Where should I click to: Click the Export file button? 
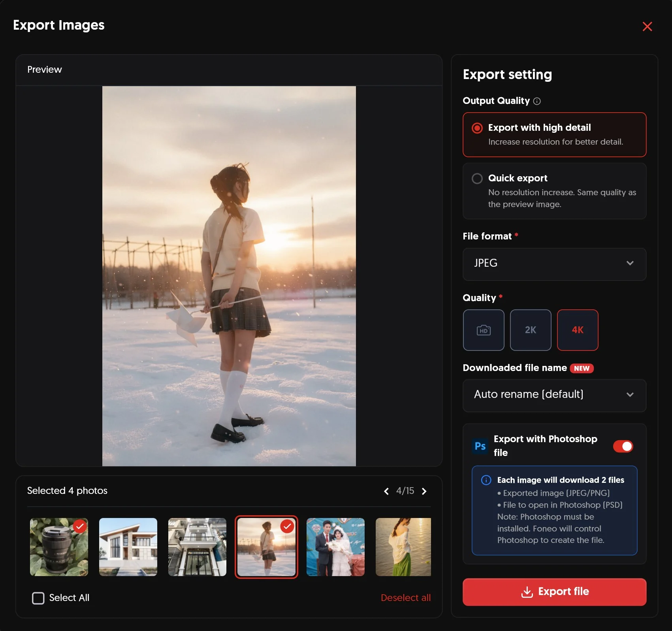554,591
